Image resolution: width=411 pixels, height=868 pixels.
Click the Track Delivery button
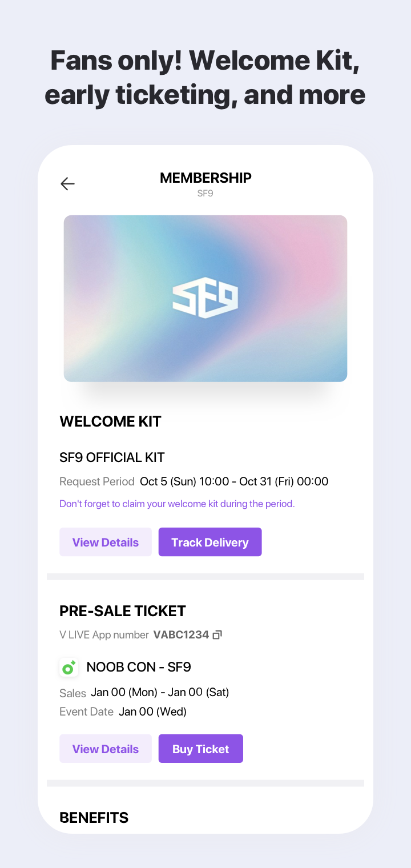pos(210,542)
